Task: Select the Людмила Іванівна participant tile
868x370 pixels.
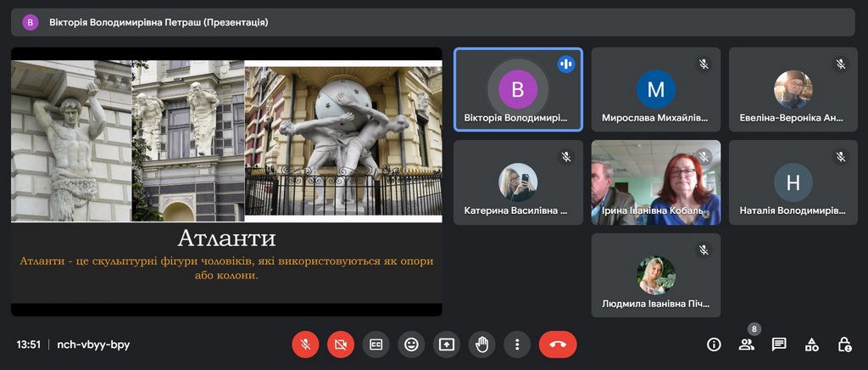Action: click(656, 275)
